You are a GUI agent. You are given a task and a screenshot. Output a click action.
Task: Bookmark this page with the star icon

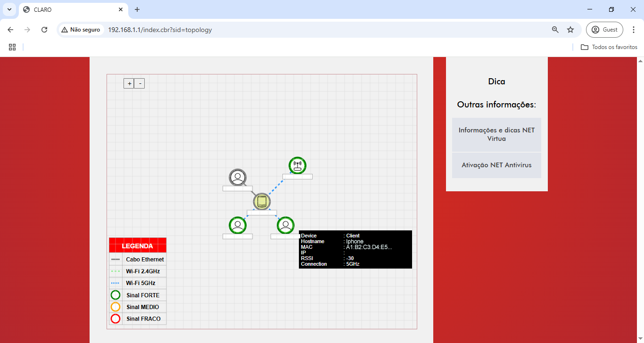click(570, 30)
